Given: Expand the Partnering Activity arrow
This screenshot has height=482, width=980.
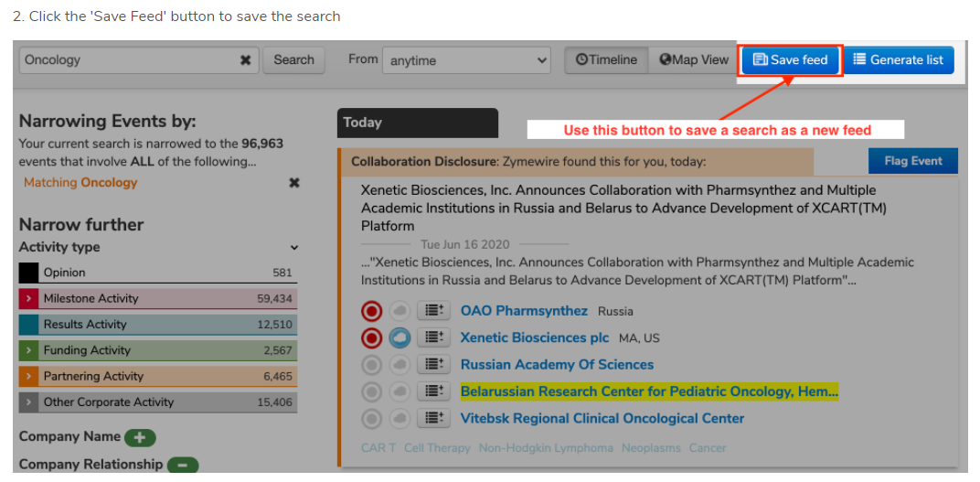Looking at the screenshot, I should 28,376.
